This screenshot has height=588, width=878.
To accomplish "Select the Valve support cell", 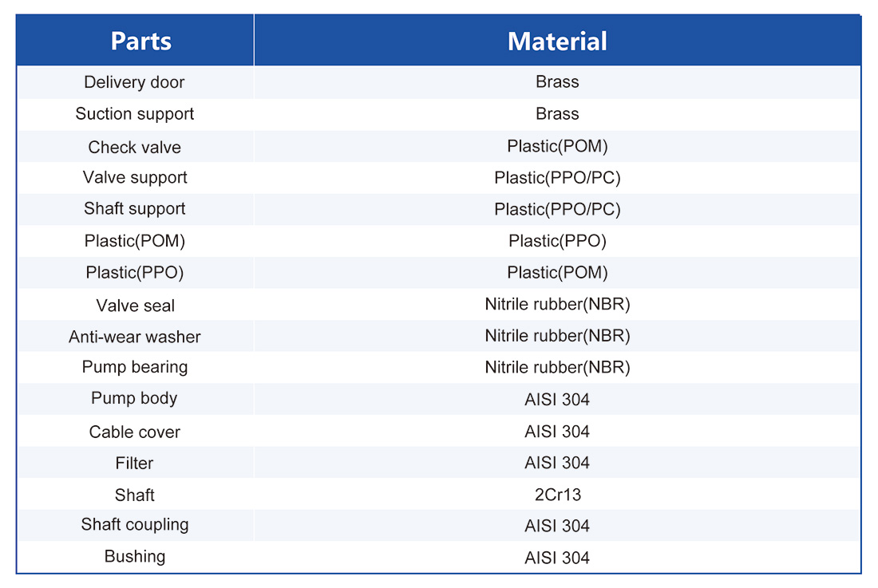I will click(x=134, y=177).
